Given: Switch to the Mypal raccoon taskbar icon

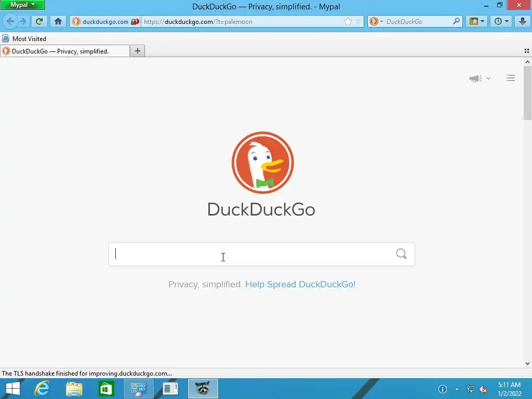Looking at the screenshot, I should click(x=203, y=389).
